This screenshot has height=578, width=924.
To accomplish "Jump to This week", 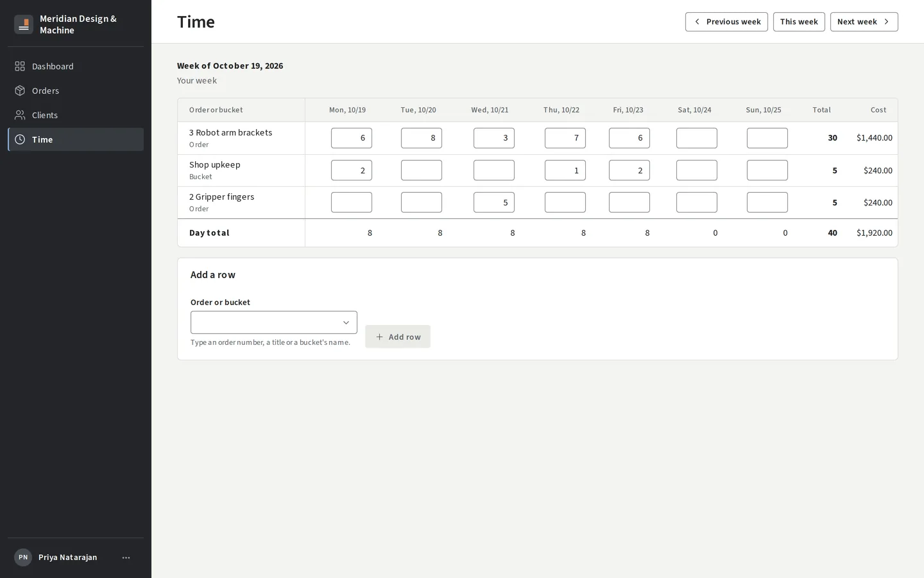I will tap(799, 22).
